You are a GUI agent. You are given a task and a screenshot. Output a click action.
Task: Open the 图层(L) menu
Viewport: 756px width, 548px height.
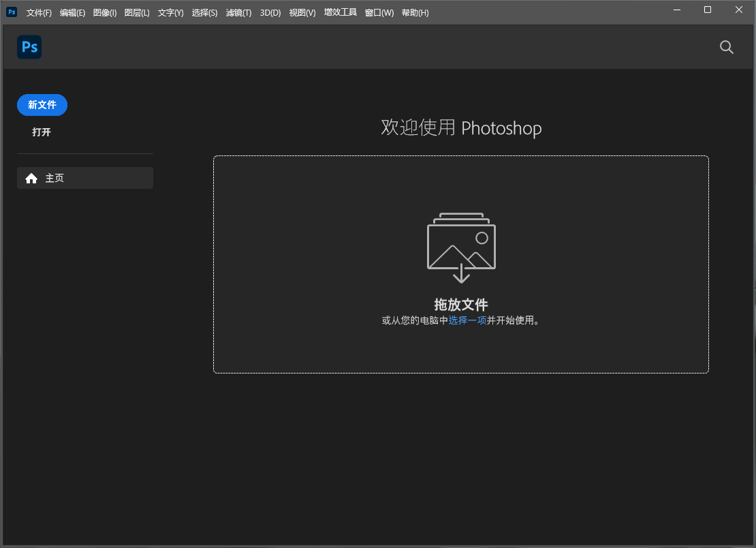click(137, 13)
